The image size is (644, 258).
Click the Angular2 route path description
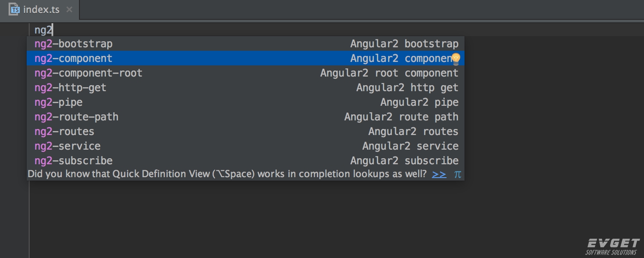point(401,117)
